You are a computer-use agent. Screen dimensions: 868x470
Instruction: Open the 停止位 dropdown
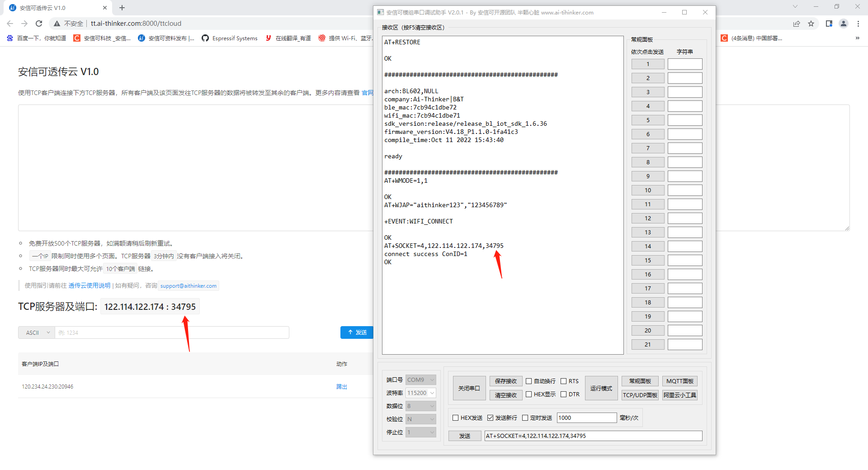420,432
